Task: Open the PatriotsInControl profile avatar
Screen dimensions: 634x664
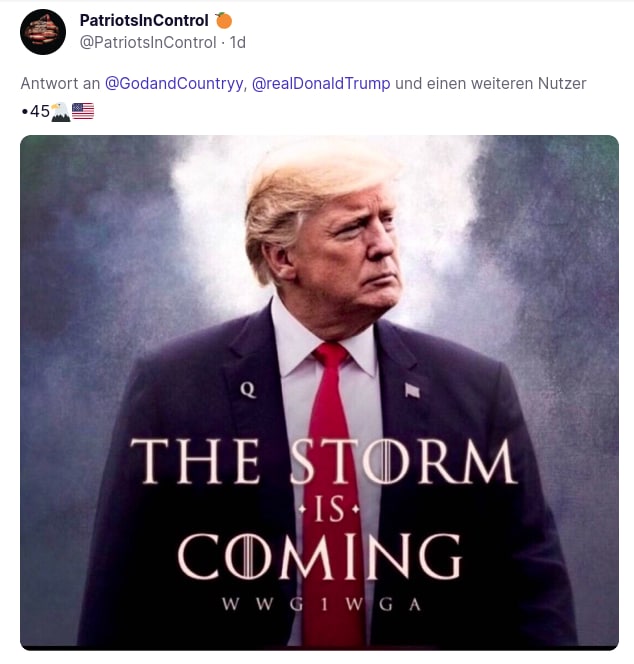Action: (43, 32)
